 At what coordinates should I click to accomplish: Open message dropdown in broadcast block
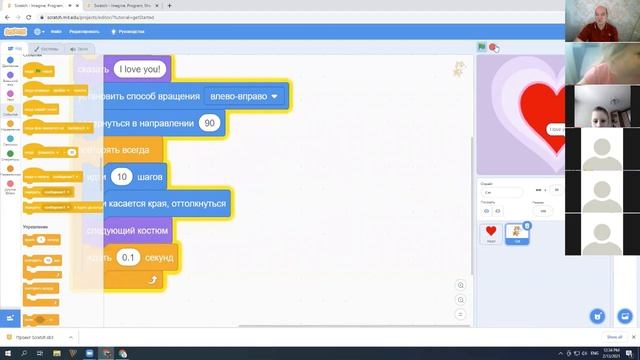(x=57, y=192)
